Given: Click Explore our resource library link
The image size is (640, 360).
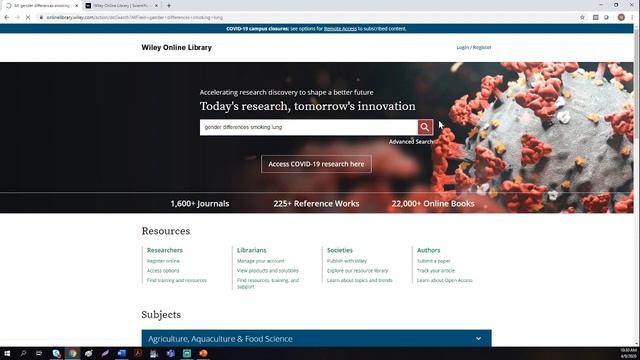Looking at the screenshot, I should click(358, 271).
